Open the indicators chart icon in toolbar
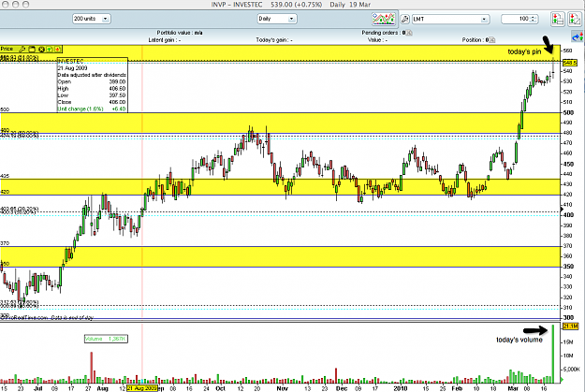 384,19
